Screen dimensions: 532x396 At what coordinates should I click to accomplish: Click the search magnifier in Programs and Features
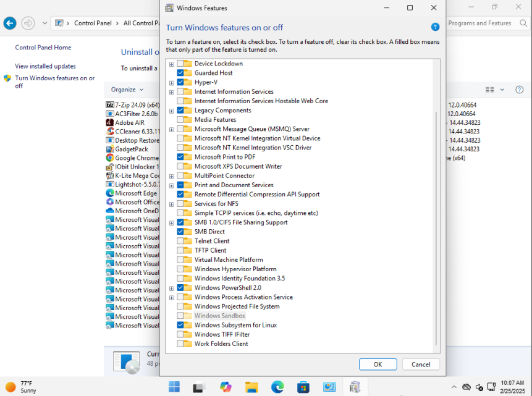523,23
